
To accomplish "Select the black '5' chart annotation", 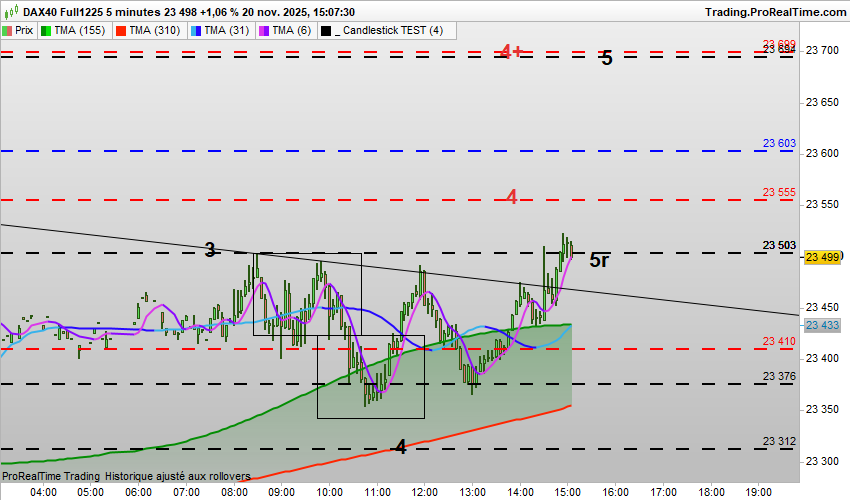I will pyautogui.click(x=607, y=58).
